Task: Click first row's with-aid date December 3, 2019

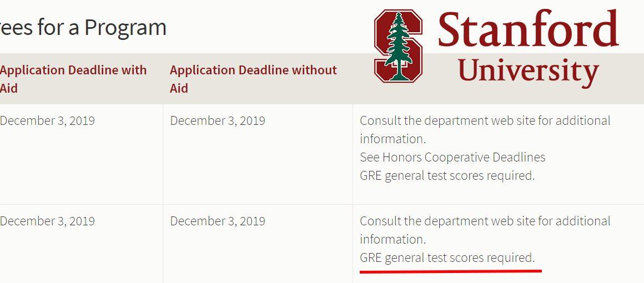Action: [x=47, y=121]
